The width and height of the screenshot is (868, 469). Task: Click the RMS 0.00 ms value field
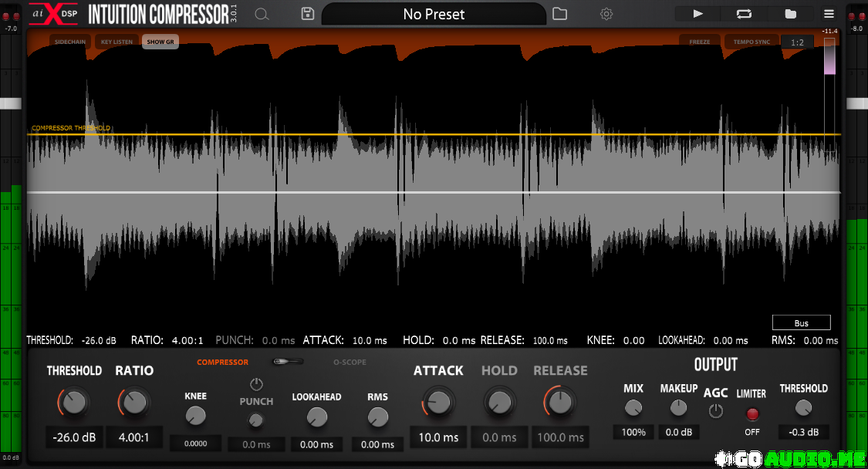(377, 444)
